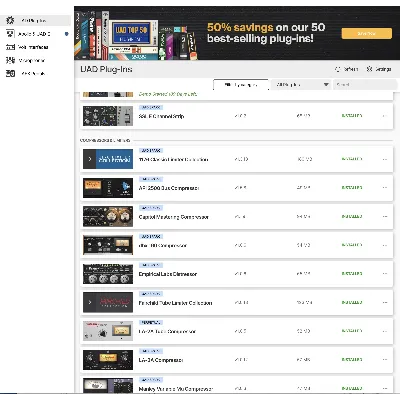Click the green status on Capitol Mastering Compressor row
The height and width of the screenshot is (400, 400).
click(352, 216)
